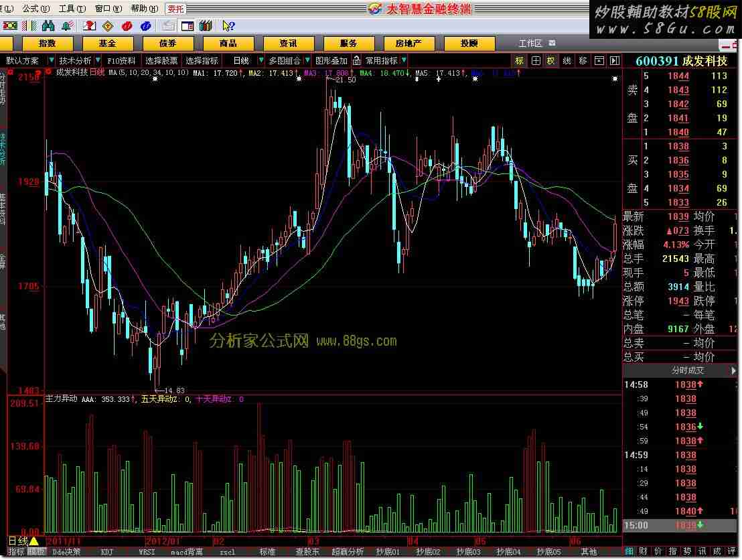This screenshot has width=742, height=560.
Task: Select the 财 tab in right panel bottom
Action: 643,551
